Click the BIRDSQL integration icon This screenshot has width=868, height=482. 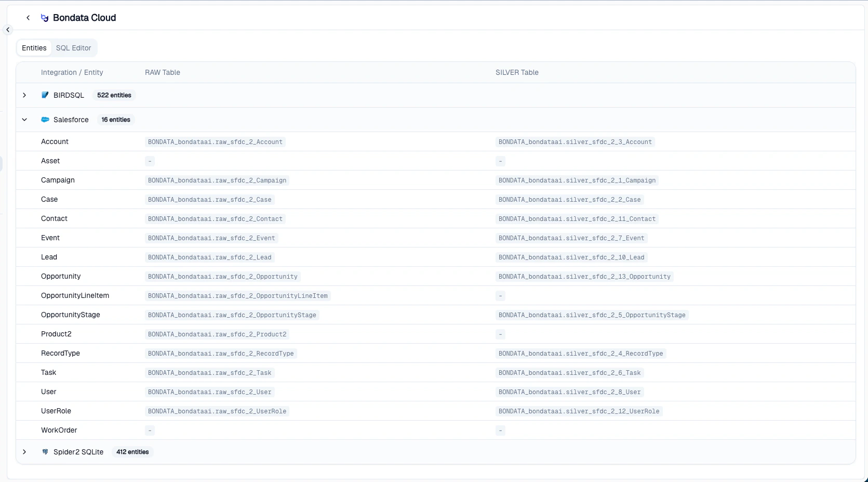coord(45,95)
